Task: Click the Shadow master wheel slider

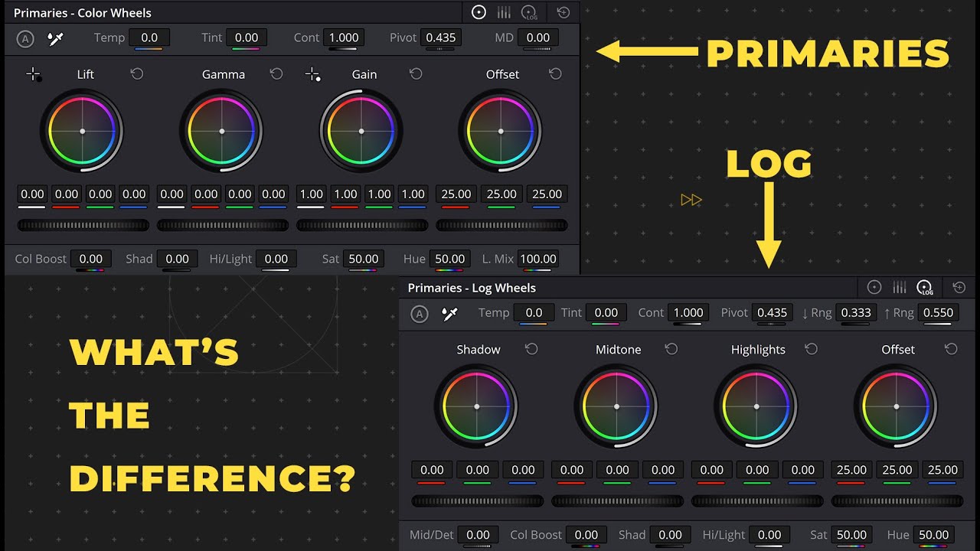Action: 478,501
